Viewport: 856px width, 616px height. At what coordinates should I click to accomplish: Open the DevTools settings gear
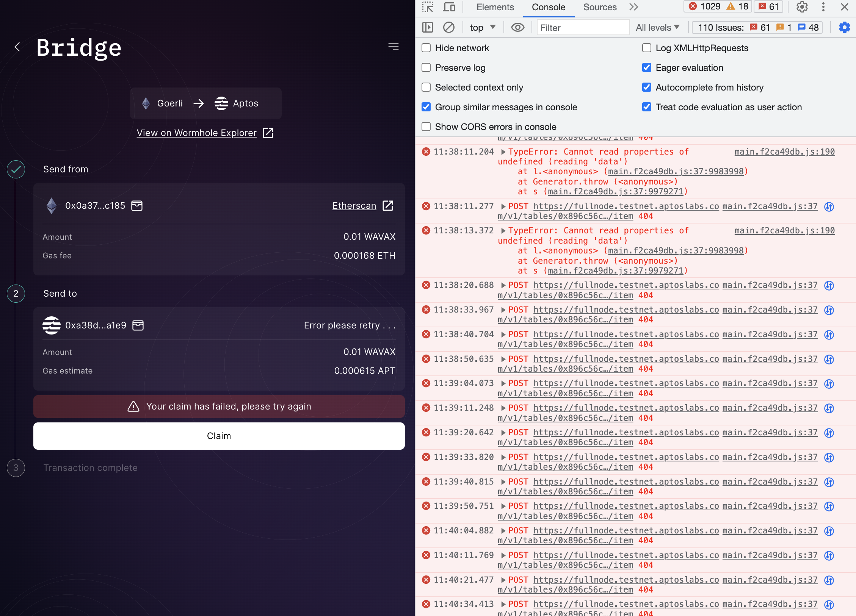click(x=802, y=7)
